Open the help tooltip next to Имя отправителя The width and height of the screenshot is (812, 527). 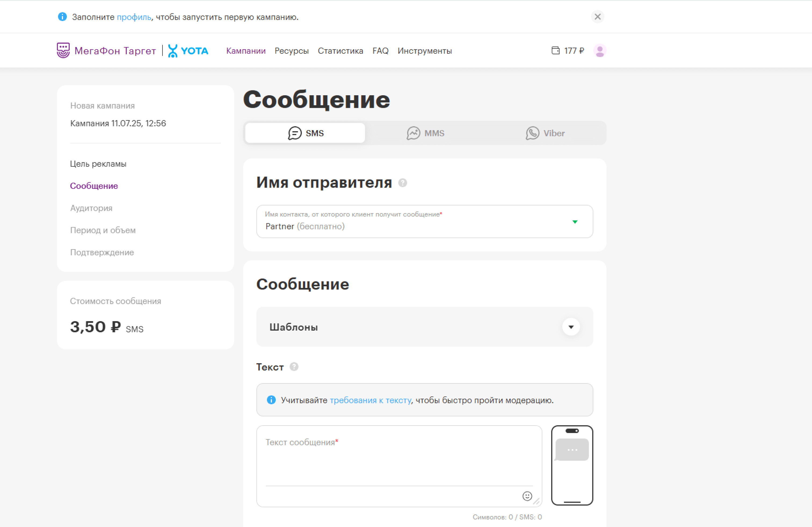click(402, 183)
